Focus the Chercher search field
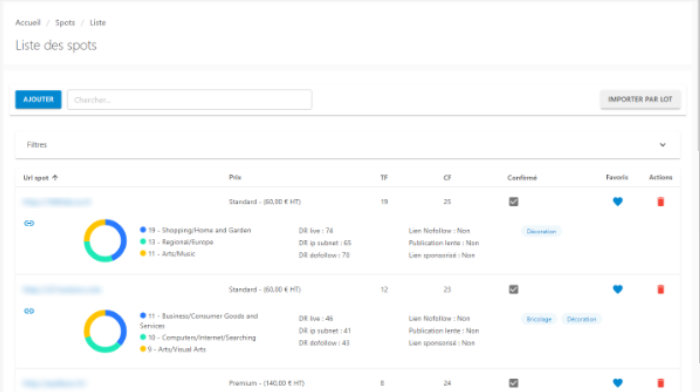Image resolution: width=700 pixels, height=392 pixels. tap(190, 100)
